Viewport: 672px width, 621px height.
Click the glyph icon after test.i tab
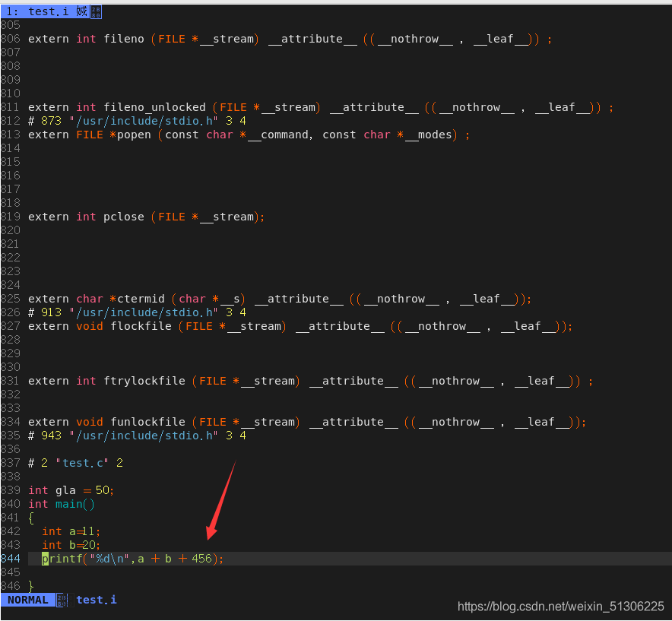coord(96,12)
